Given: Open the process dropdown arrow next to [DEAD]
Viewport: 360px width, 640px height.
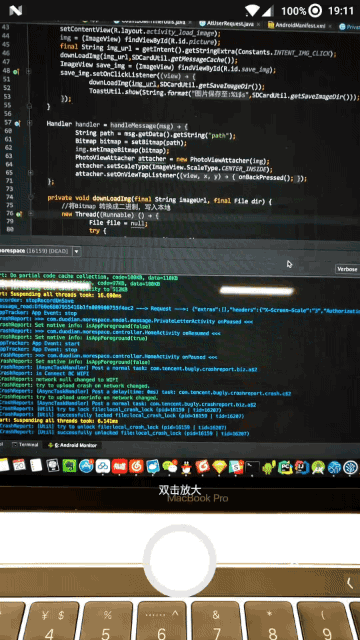Looking at the screenshot, I should [76, 251].
